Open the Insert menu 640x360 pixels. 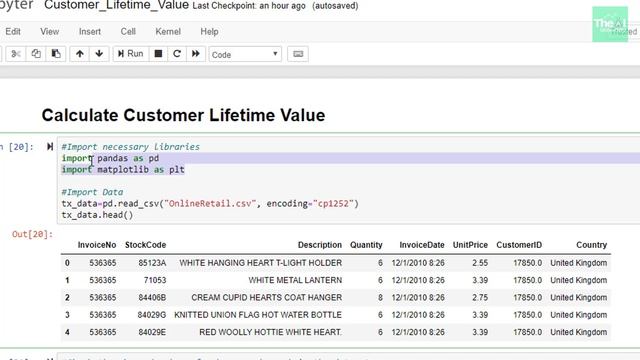90,31
